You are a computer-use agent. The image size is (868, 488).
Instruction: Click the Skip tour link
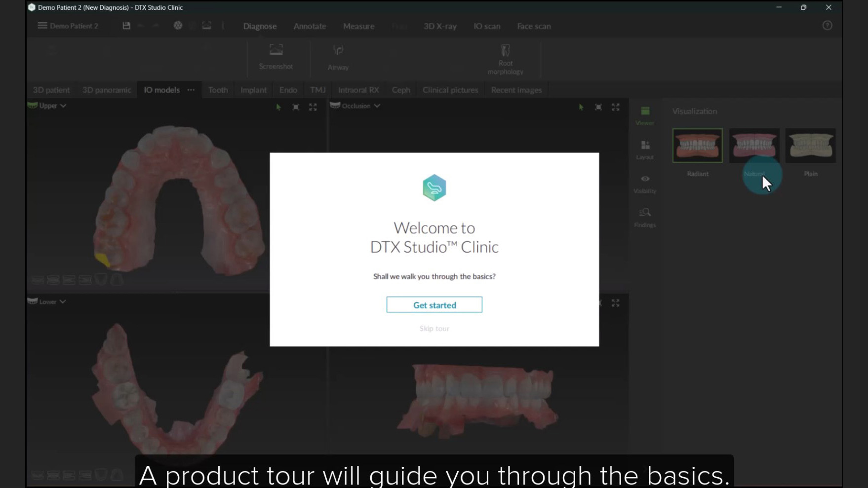pos(434,328)
